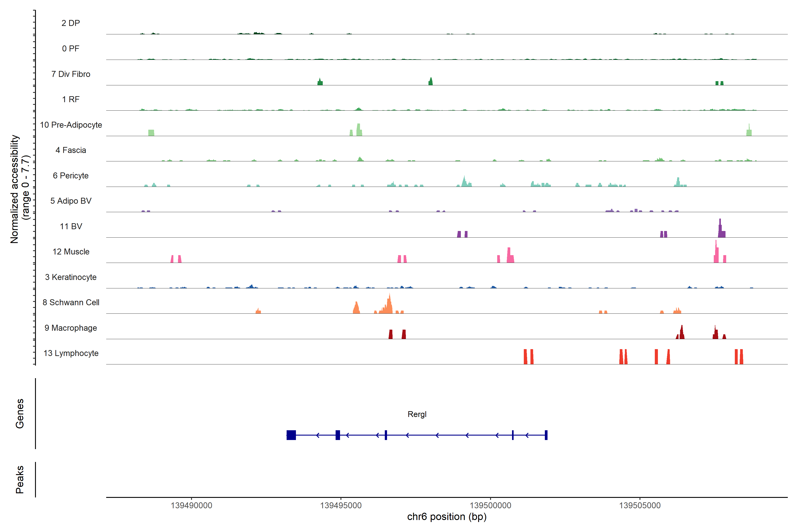Click the 2 DP track label
The width and height of the screenshot is (798, 532).
pos(70,23)
